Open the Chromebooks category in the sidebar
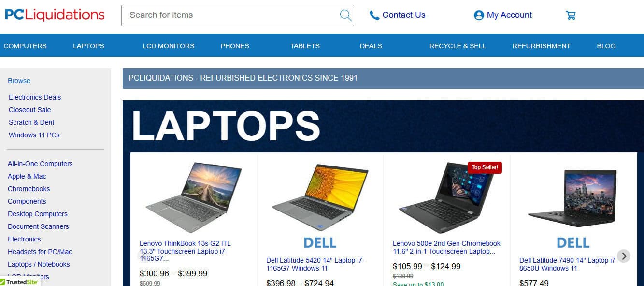644x286 pixels. tap(29, 189)
